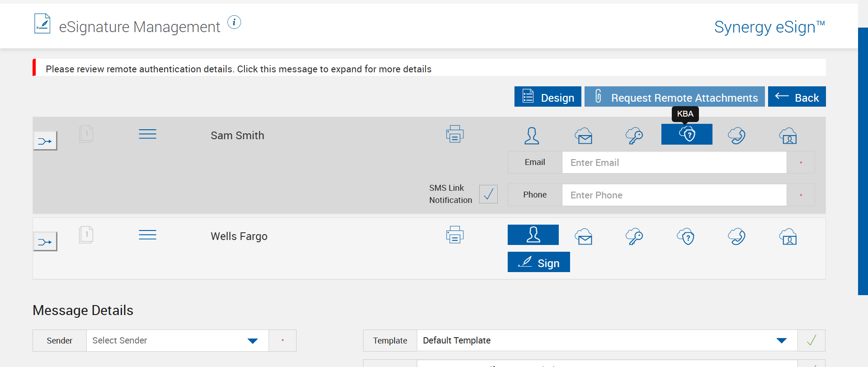Viewport: 868px width, 367px height.
Task: Open the Default Template dropdown
Action: point(781,341)
